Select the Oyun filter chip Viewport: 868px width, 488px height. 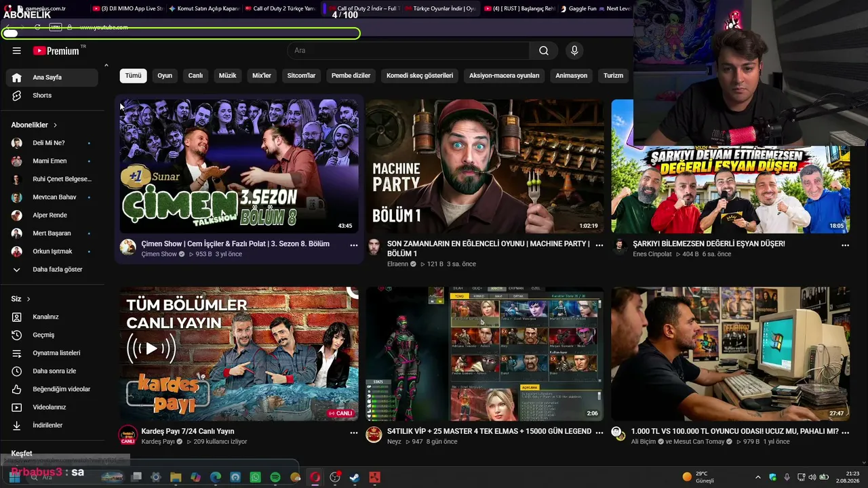click(165, 75)
